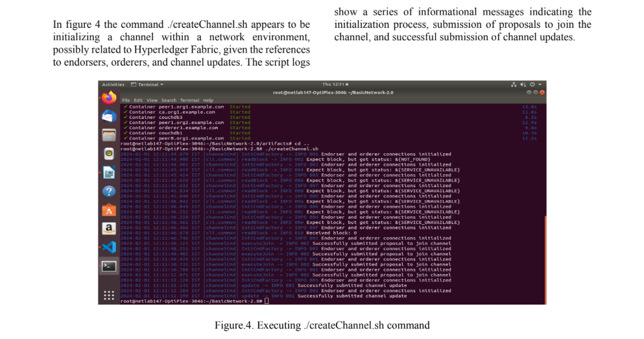Open the Files manager dock icon
644x339 pixels.
click(109, 135)
